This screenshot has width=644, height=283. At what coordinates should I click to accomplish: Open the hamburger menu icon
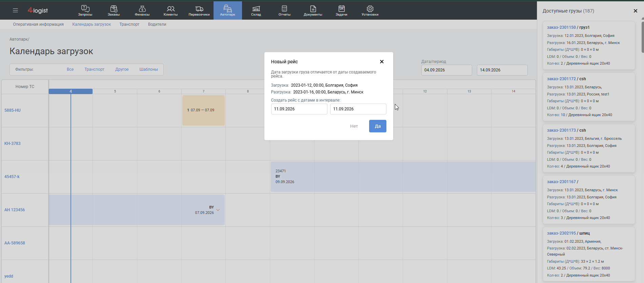[15, 10]
